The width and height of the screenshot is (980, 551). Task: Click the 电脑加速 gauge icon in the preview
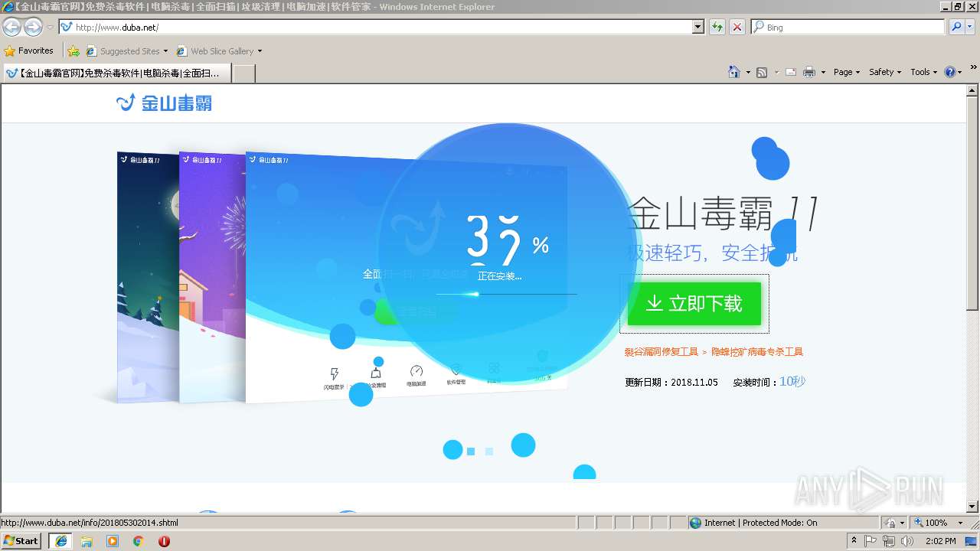pyautogui.click(x=416, y=372)
